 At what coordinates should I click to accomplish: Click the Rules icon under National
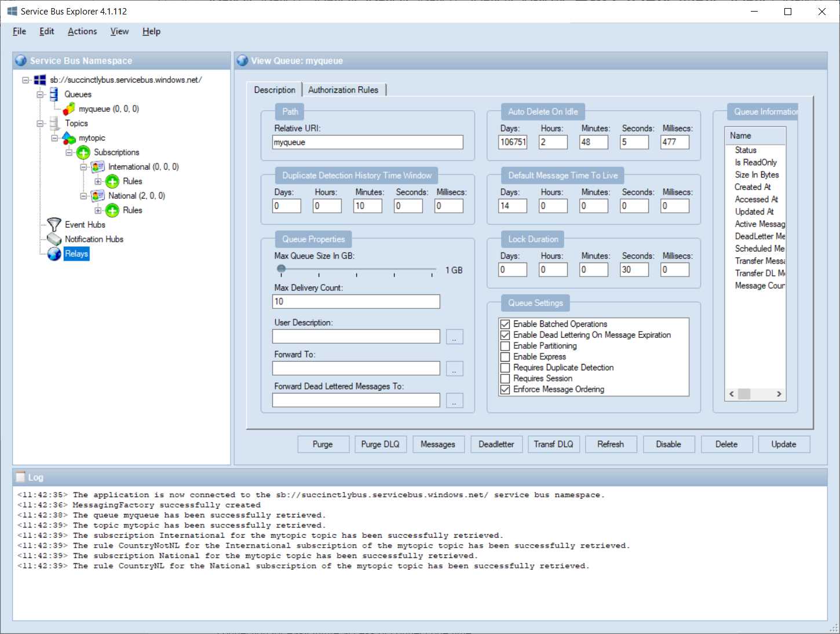[x=112, y=210]
